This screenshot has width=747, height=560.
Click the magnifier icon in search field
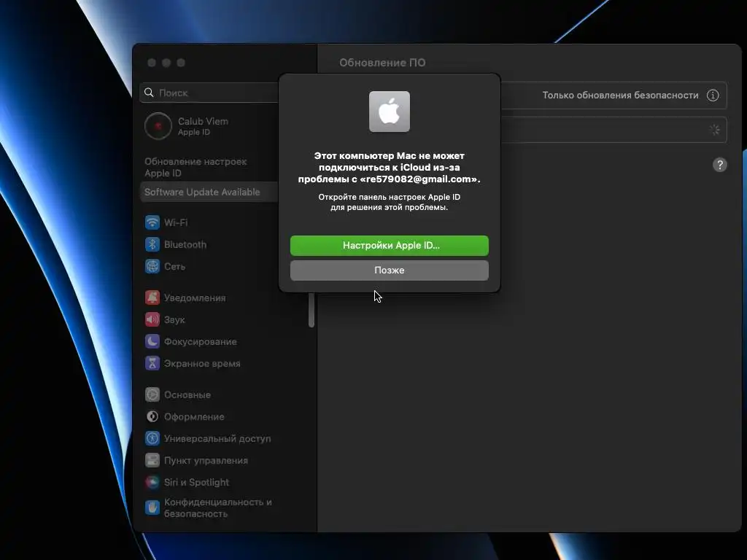(x=149, y=93)
